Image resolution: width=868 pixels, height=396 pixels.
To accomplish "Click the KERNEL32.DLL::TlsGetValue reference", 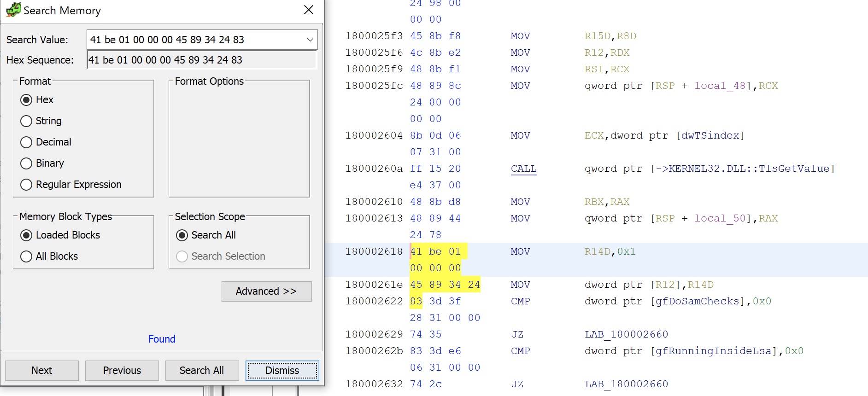I will (749, 169).
